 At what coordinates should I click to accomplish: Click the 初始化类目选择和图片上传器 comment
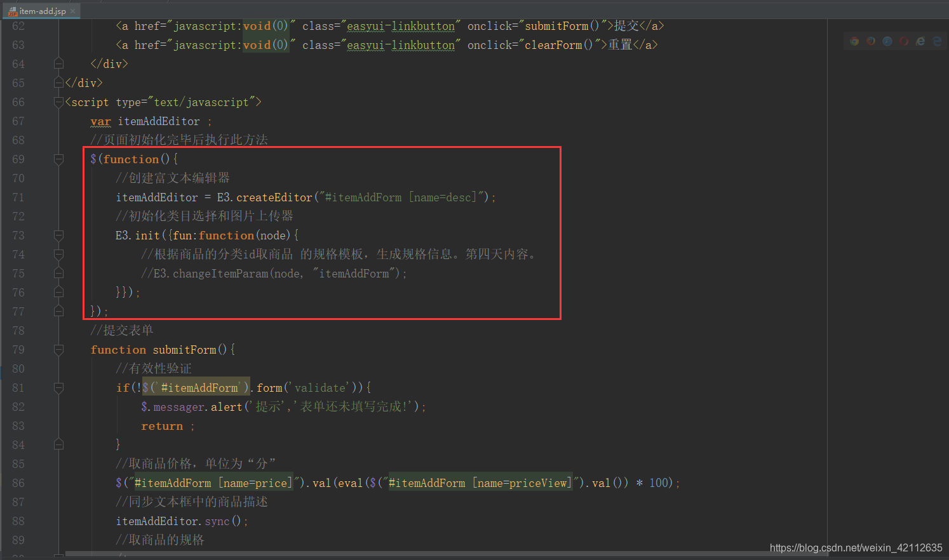coord(205,216)
